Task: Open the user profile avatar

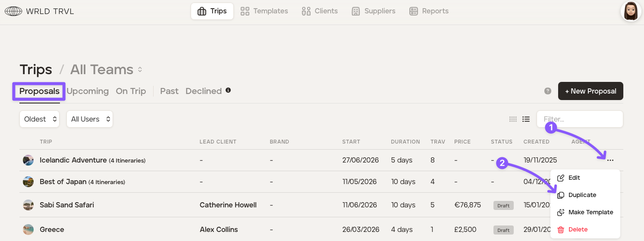Action: coord(631,11)
